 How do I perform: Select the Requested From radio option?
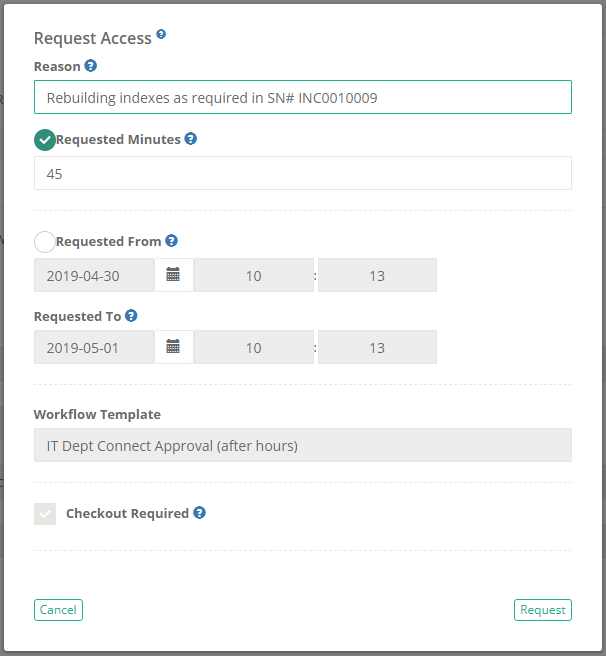[x=45, y=242]
